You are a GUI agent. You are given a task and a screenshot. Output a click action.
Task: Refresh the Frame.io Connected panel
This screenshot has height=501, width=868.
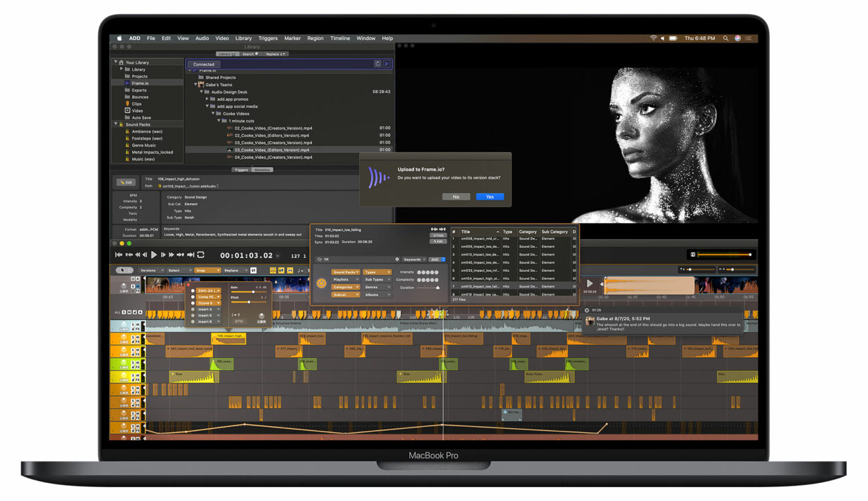click(377, 64)
